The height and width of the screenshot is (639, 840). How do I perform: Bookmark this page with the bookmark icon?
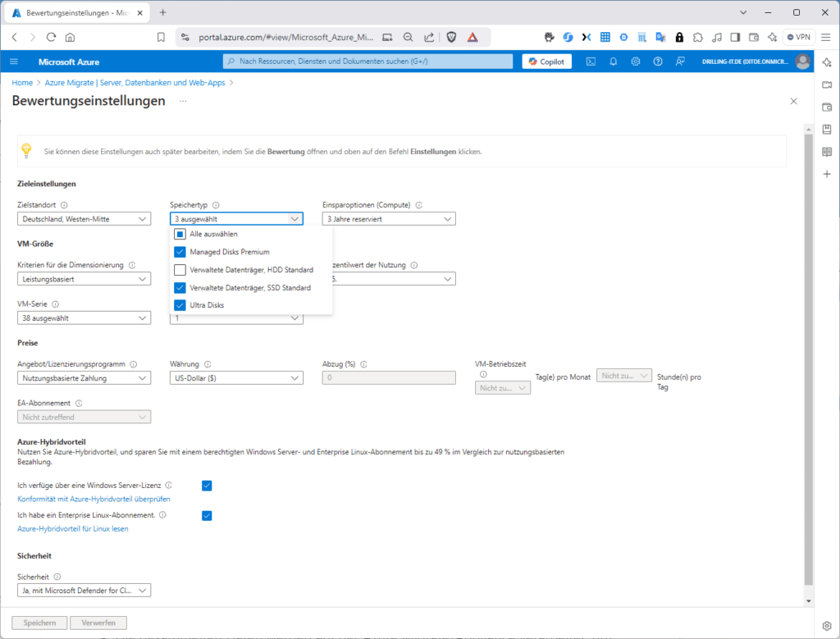point(161,37)
